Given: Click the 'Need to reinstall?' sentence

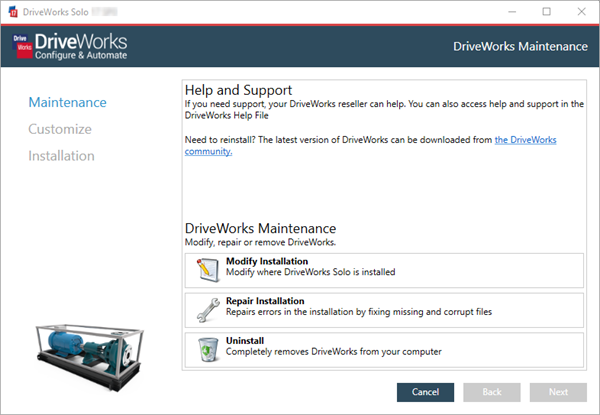Looking at the screenshot, I should click(370, 145).
